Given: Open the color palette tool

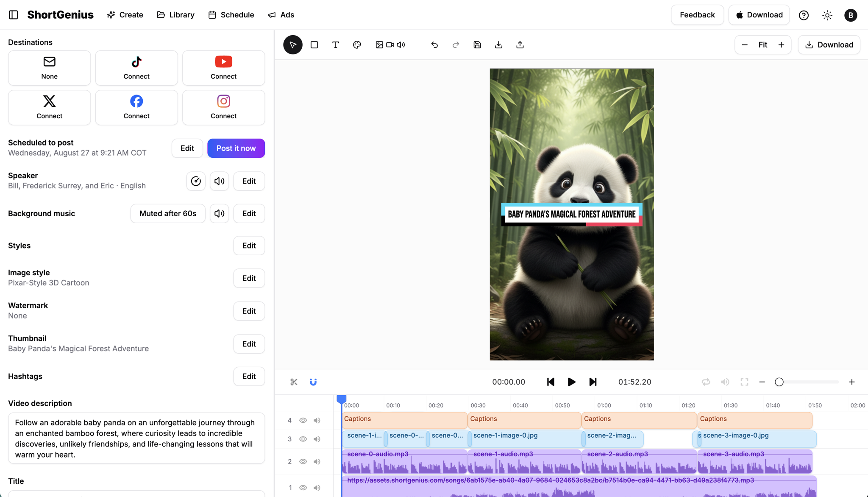Looking at the screenshot, I should (357, 45).
